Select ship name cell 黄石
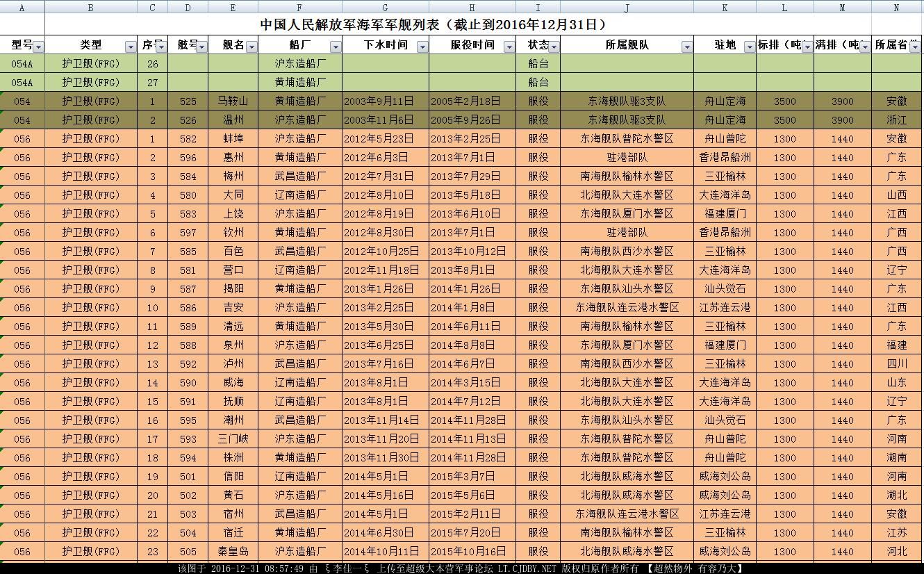Viewport: 924px width, 574px height. [233, 495]
